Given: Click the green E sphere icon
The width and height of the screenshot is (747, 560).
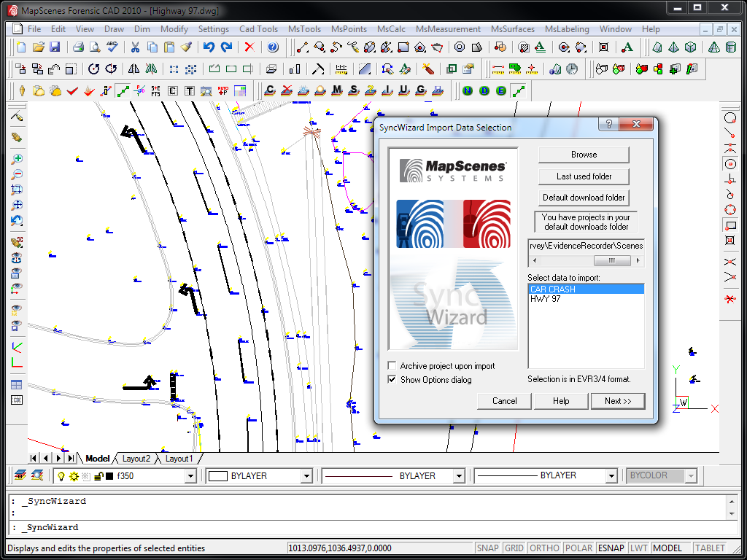Looking at the screenshot, I should coord(500,90).
